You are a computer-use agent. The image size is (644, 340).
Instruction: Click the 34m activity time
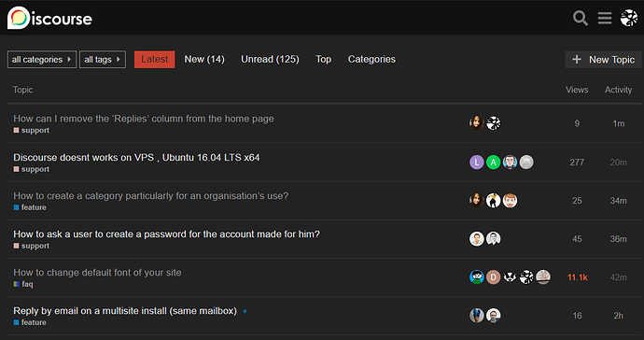pyautogui.click(x=619, y=201)
